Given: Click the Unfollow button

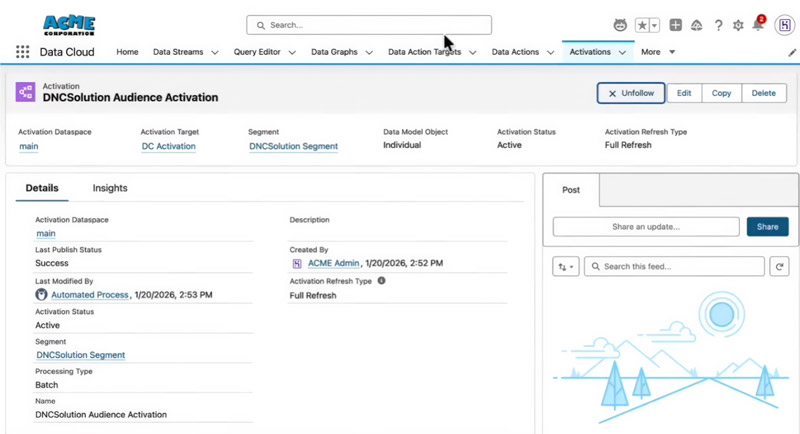Looking at the screenshot, I should 631,93.
